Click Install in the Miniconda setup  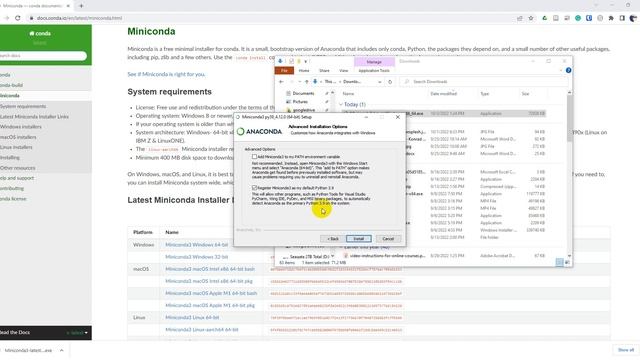click(x=358, y=239)
